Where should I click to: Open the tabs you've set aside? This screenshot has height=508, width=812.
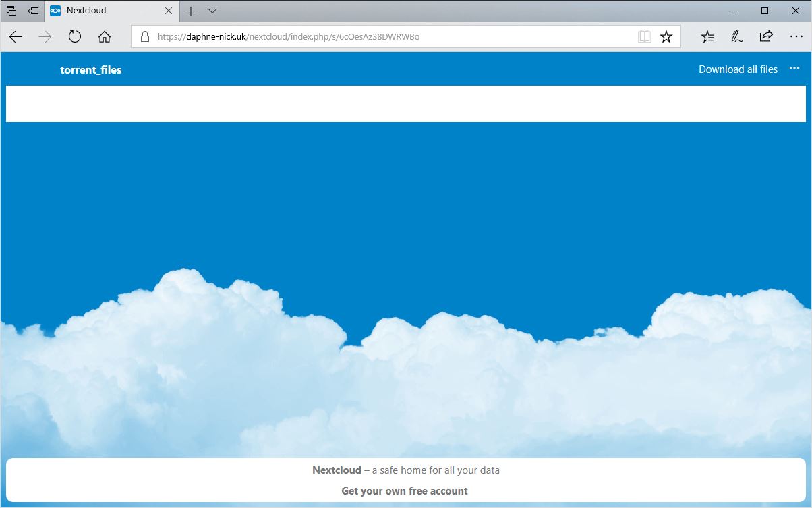11,11
